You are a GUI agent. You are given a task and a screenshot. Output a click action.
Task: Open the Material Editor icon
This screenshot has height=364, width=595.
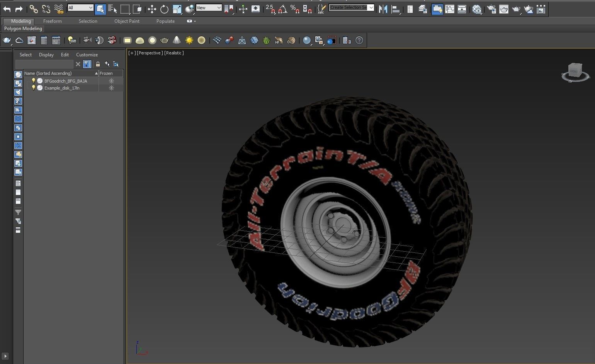[x=477, y=9]
